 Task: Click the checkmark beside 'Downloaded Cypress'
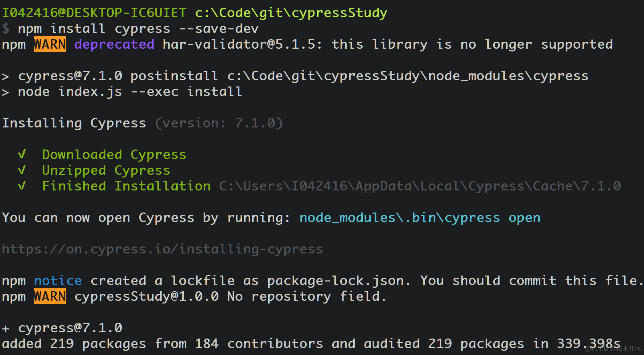coord(22,154)
